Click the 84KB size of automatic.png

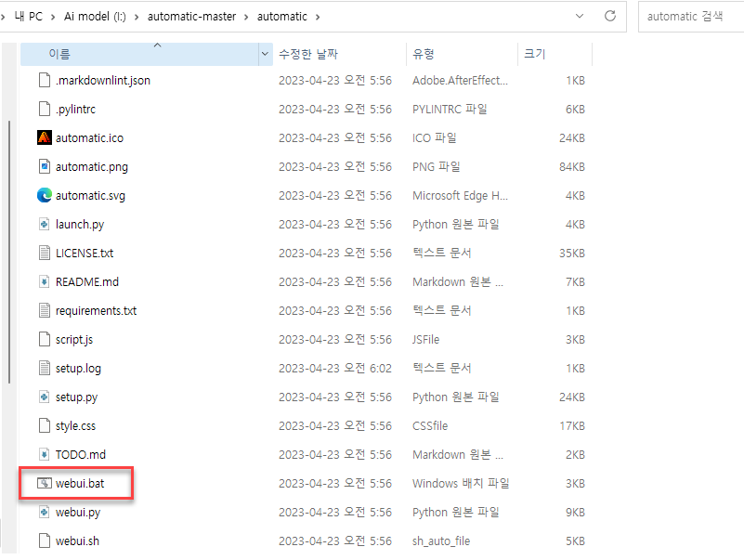(572, 167)
